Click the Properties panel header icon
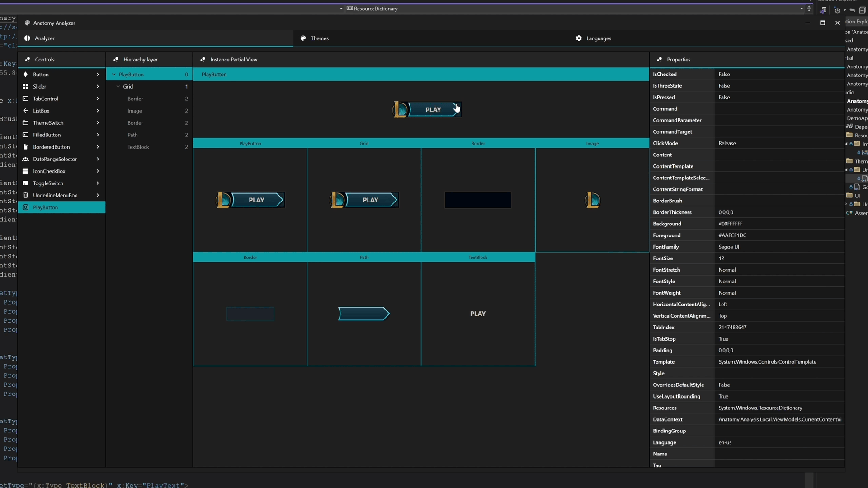Screen dimensions: 868x488 (x=659, y=60)
